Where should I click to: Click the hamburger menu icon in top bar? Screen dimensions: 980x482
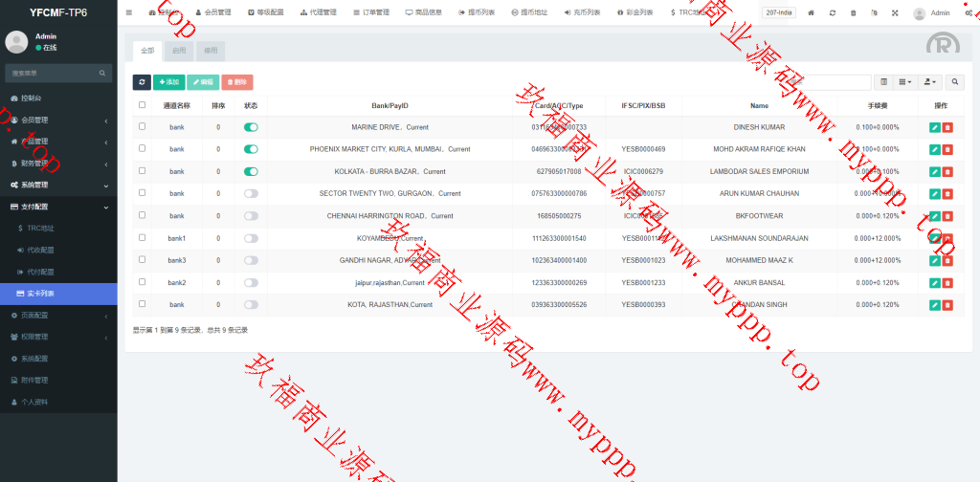click(129, 12)
